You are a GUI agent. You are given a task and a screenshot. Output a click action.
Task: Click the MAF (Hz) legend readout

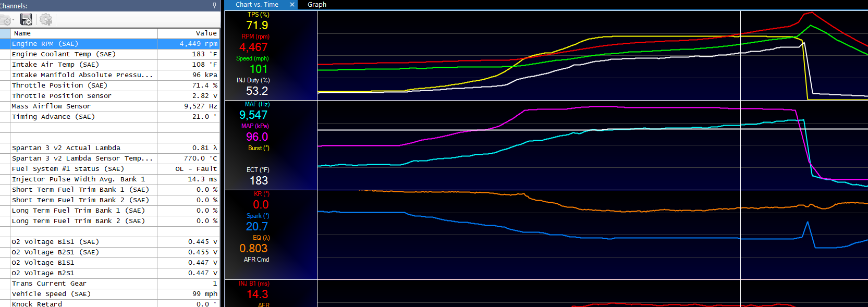[x=254, y=111]
